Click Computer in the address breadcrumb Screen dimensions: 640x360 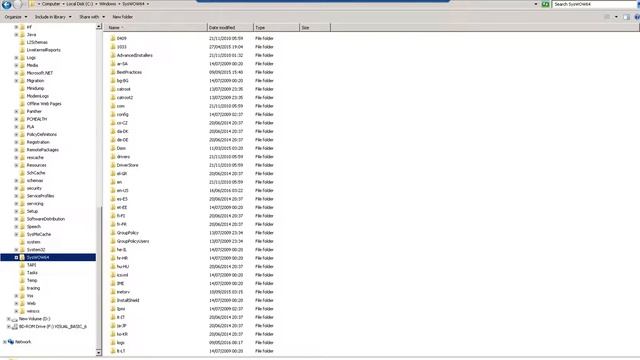click(x=51, y=4)
